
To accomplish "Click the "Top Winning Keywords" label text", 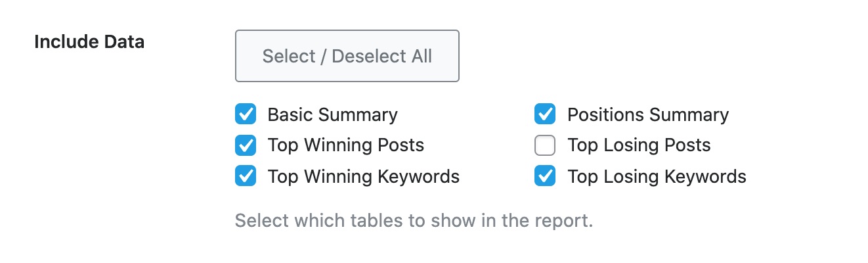I will click(x=363, y=176).
